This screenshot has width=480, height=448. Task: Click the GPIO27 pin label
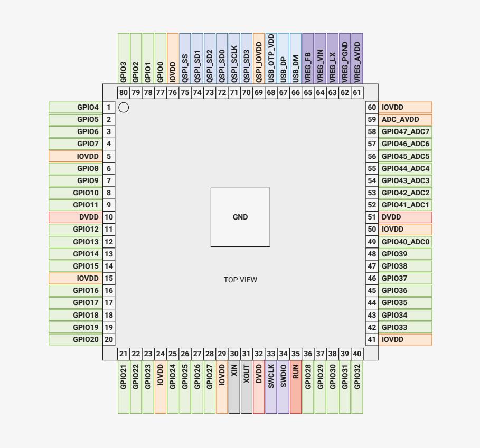point(210,387)
